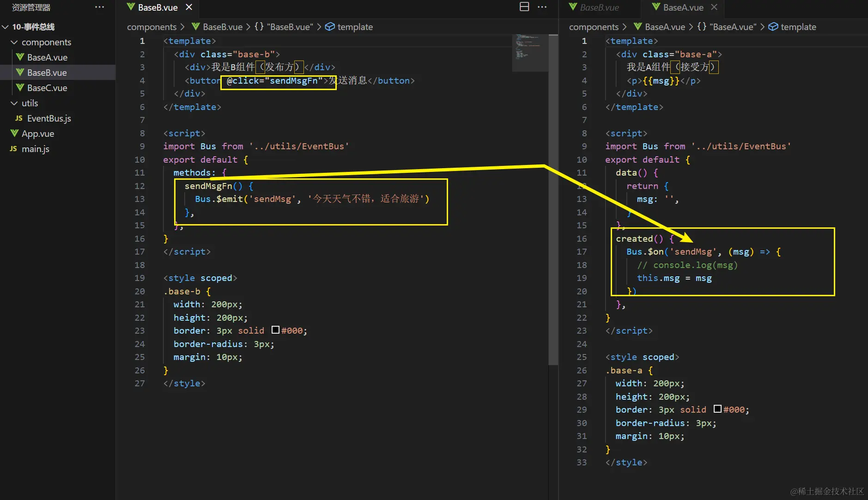868x500 pixels.
Task: Close the BaseB.vue tab in left editor
Action: [189, 7]
